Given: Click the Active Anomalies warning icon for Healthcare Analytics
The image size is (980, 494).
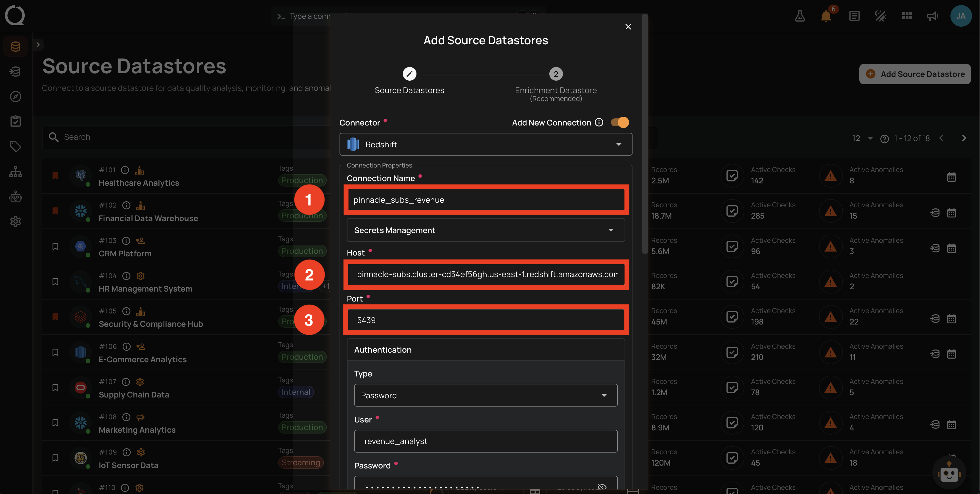Looking at the screenshot, I should pyautogui.click(x=830, y=176).
